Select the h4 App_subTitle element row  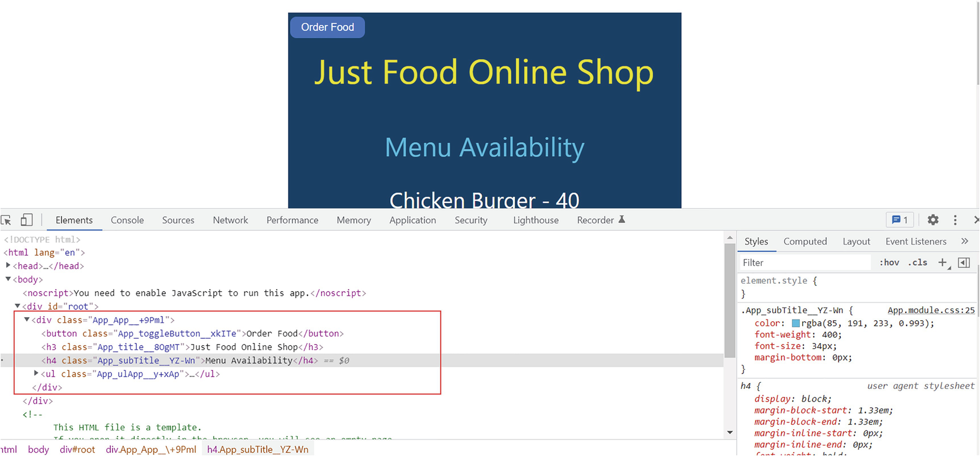pos(361,360)
